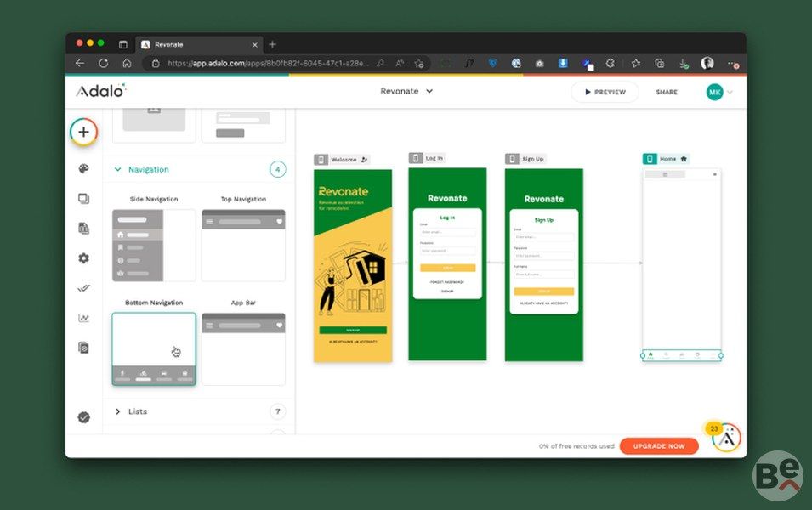The height and width of the screenshot is (510, 812).
Task: Click the Share button
Action: (x=667, y=92)
